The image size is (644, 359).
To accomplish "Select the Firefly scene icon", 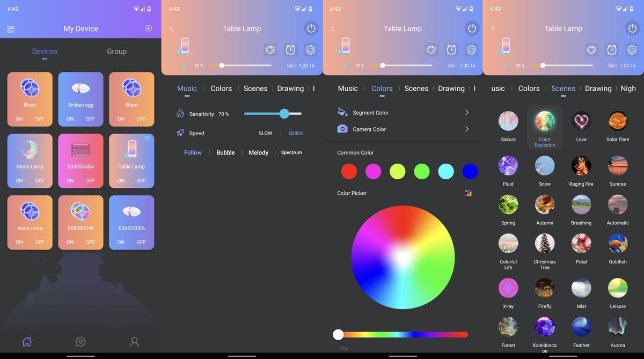I will click(x=545, y=288).
